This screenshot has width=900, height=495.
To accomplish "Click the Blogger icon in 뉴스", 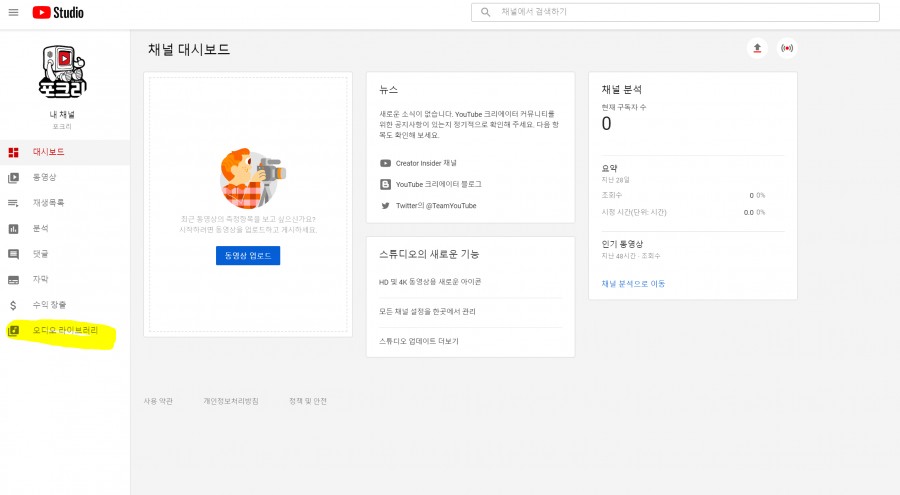I will tap(385, 184).
